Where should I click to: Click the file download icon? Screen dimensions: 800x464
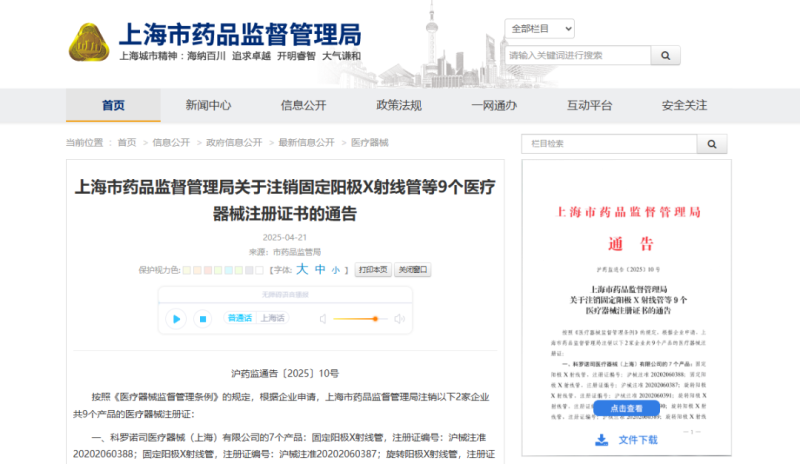click(x=602, y=440)
